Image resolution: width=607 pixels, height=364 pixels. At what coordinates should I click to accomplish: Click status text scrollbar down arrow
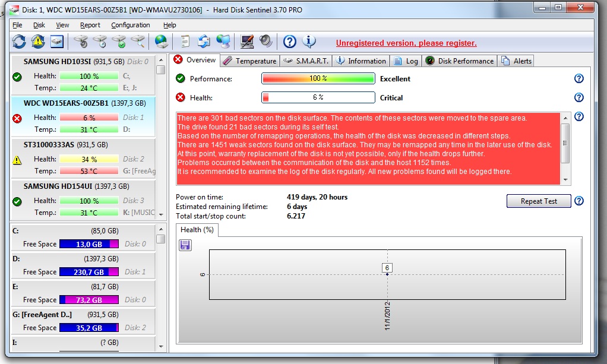(565, 180)
